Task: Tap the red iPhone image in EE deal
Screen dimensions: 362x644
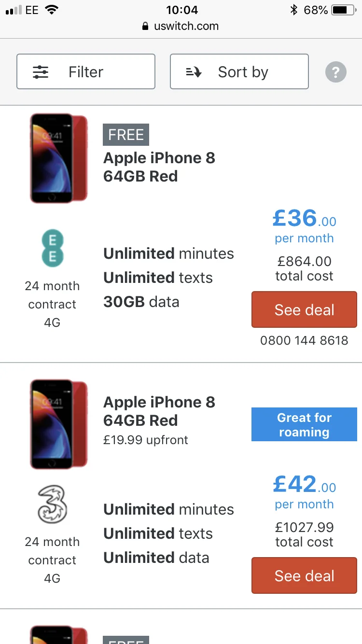Action: click(58, 158)
